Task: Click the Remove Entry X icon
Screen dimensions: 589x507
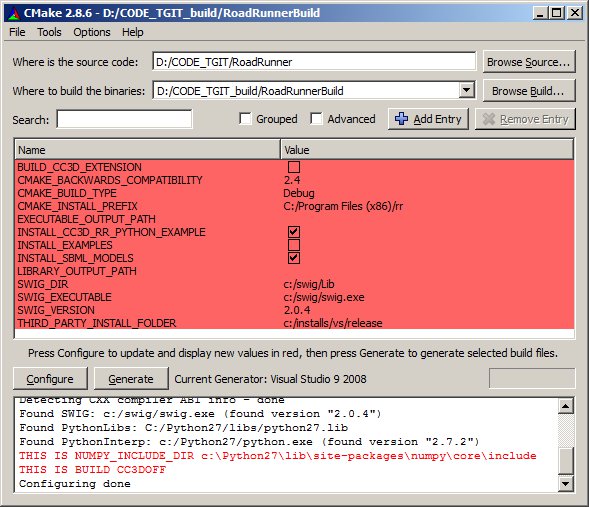Action: 488,119
